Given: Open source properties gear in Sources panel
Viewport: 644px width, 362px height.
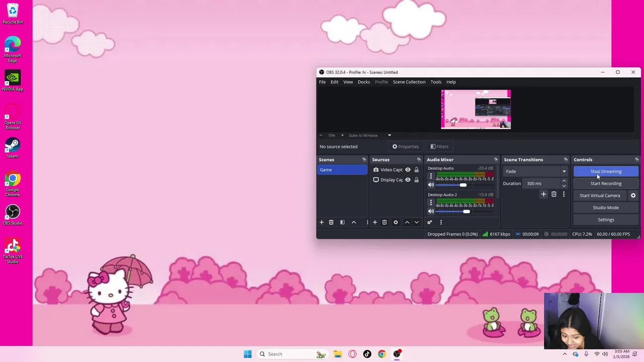Looking at the screenshot, I should pos(395,222).
